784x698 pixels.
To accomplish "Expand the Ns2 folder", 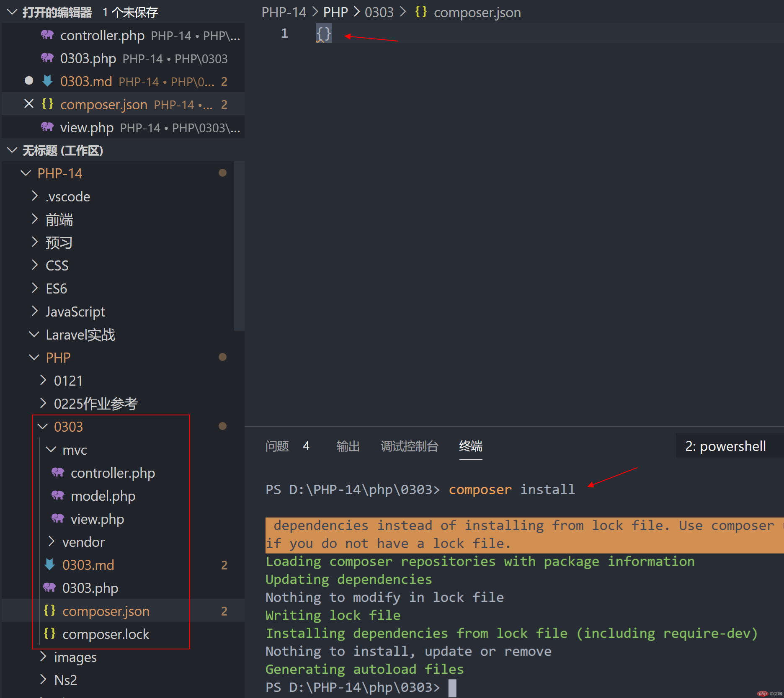I will 43,680.
